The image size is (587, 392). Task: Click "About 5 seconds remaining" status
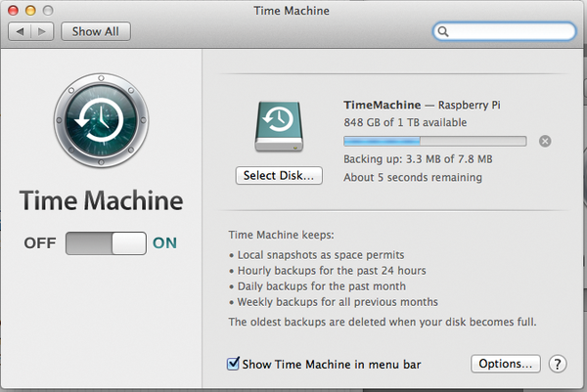(x=413, y=177)
